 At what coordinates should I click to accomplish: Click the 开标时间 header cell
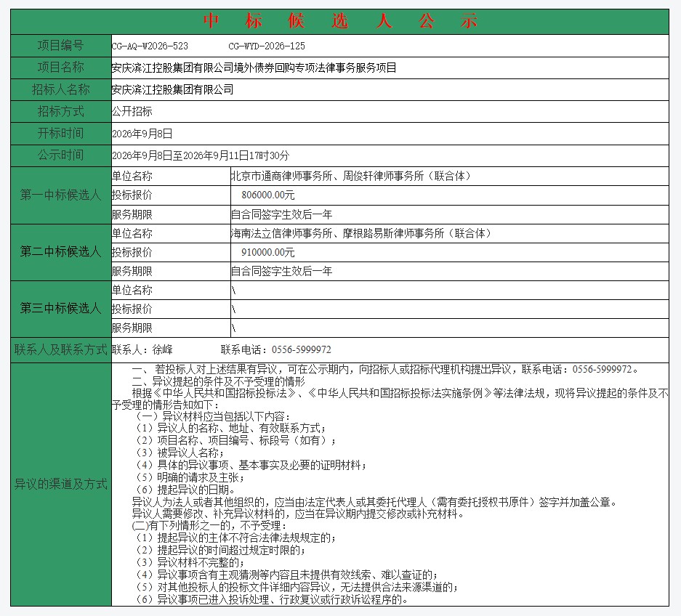[x=61, y=133]
